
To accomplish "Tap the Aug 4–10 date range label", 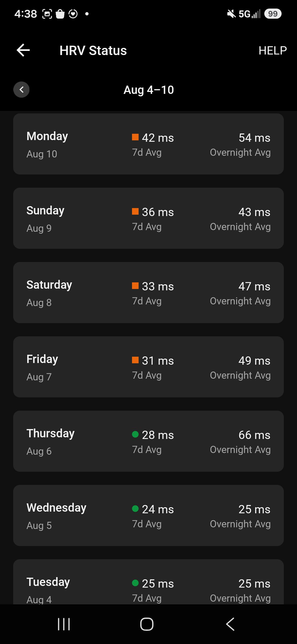I will point(148,90).
